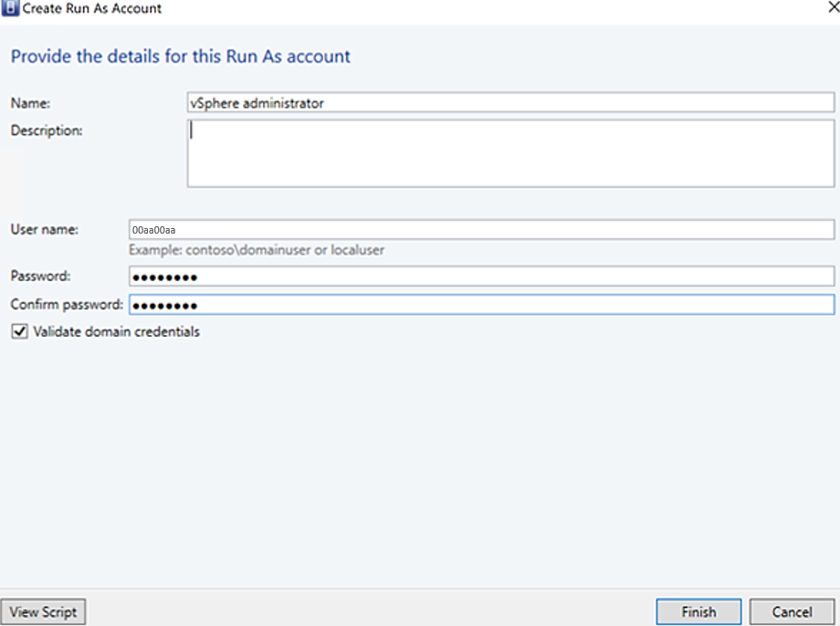Click the 'Create Run As Account' window title

click(x=92, y=8)
